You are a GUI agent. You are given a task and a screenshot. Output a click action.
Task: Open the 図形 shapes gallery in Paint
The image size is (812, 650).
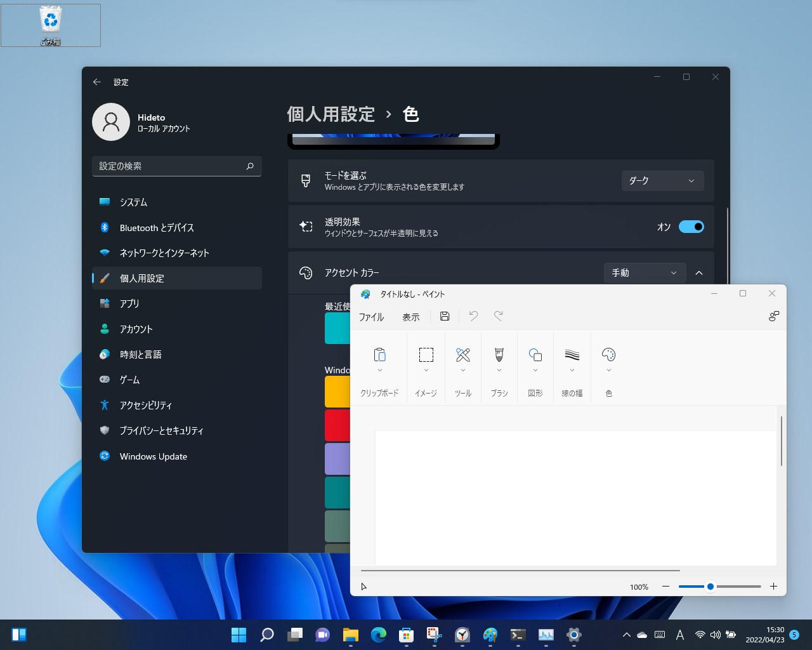[x=535, y=355]
